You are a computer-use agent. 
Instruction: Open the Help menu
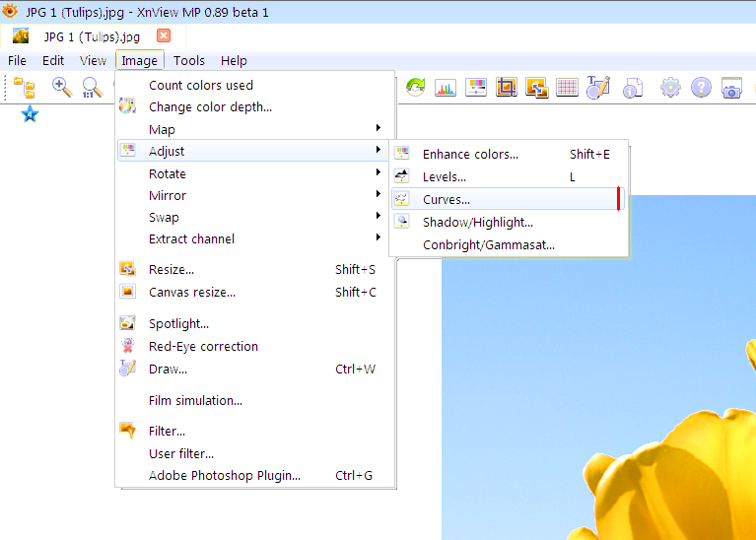[234, 61]
